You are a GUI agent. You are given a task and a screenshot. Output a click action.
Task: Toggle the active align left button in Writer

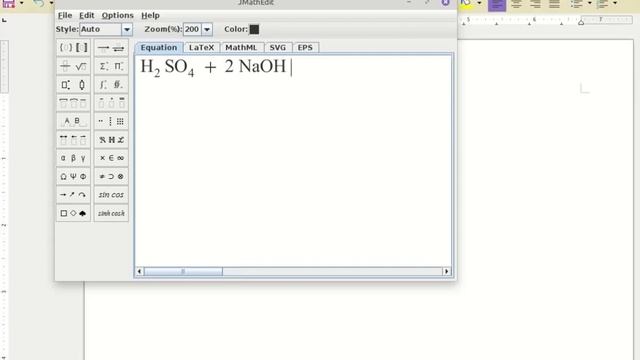click(497, 4)
